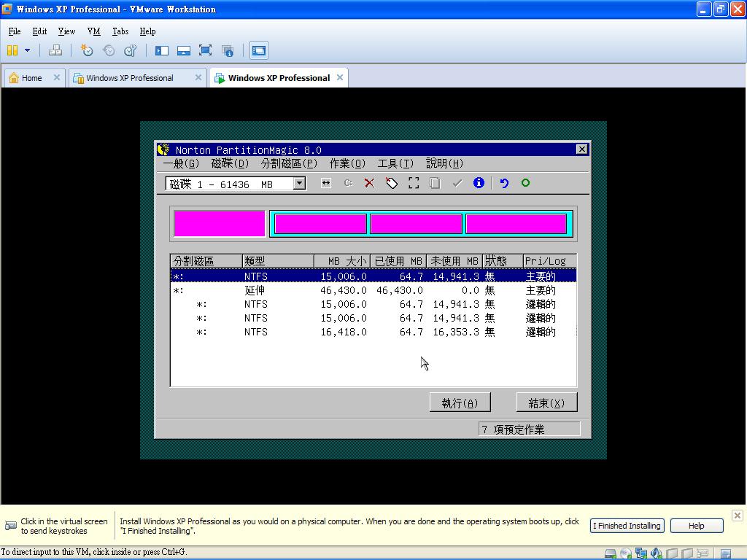Click the red X delete partition icon
The width and height of the screenshot is (747, 560).
(x=369, y=183)
